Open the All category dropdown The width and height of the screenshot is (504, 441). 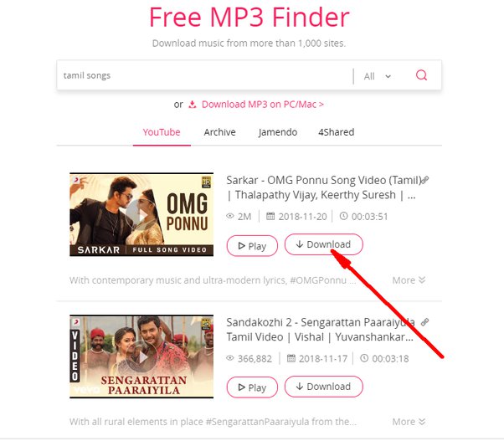(x=378, y=76)
